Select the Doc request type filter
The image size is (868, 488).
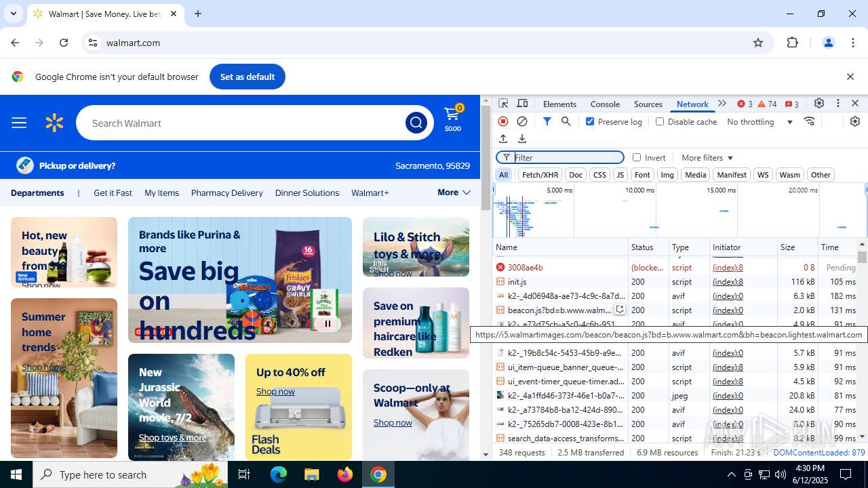576,175
